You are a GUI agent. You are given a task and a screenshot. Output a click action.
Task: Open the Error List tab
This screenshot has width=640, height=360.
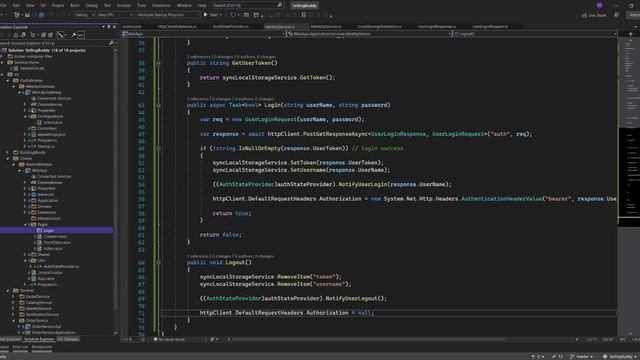coord(20,347)
